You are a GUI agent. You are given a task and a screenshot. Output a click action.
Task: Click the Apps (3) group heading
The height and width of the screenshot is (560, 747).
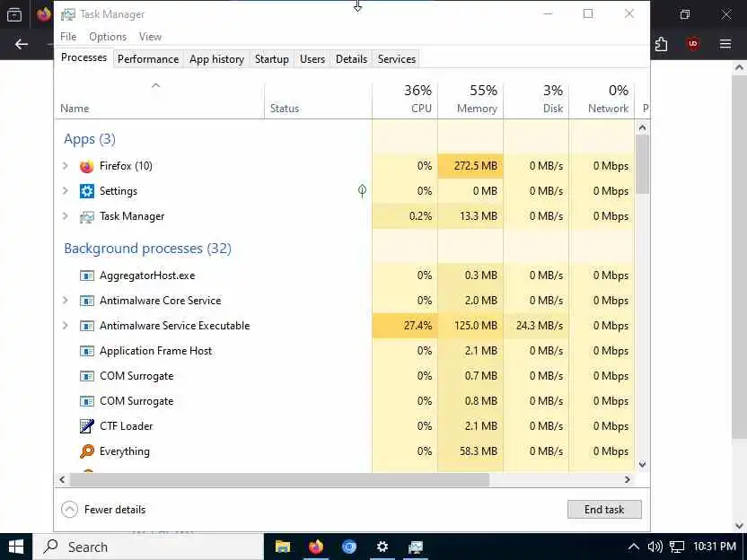90,139
